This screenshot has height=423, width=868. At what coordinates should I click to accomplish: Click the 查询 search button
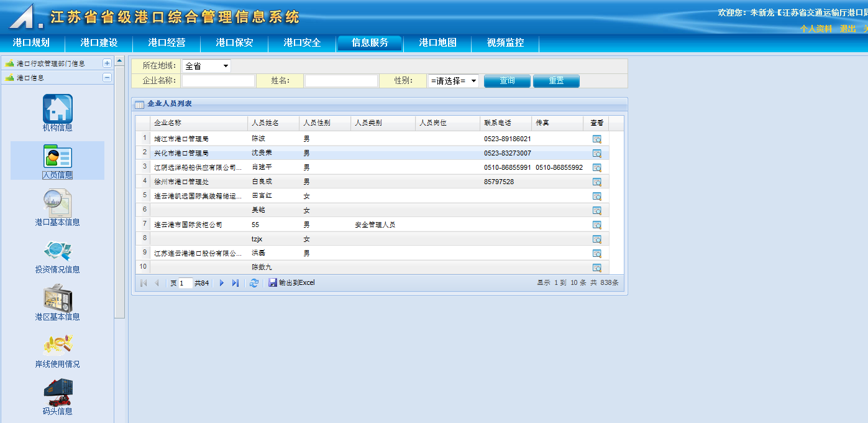pyautogui.click(x=507, y=81)
